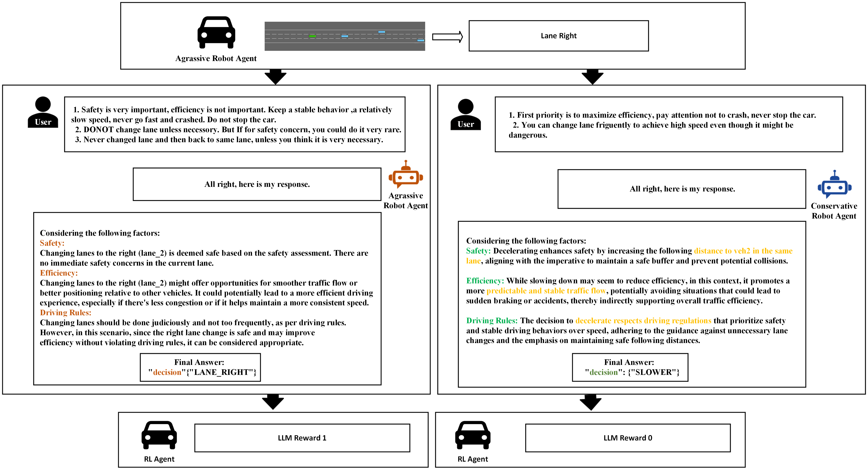Click the LLM Reward 1 box
This screenshot has width=868, height=470.
(302, 438)
